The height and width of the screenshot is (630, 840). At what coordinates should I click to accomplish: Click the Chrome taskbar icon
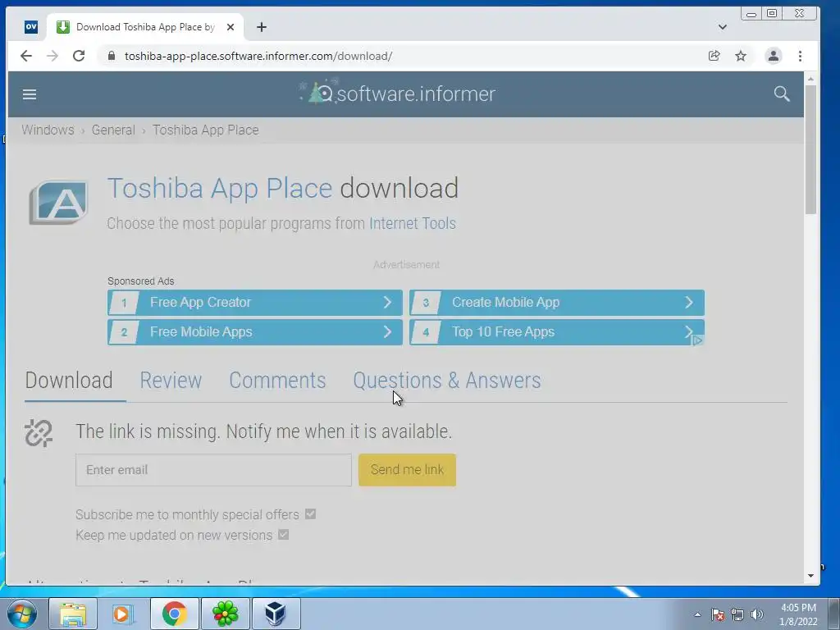coord(174,614)
